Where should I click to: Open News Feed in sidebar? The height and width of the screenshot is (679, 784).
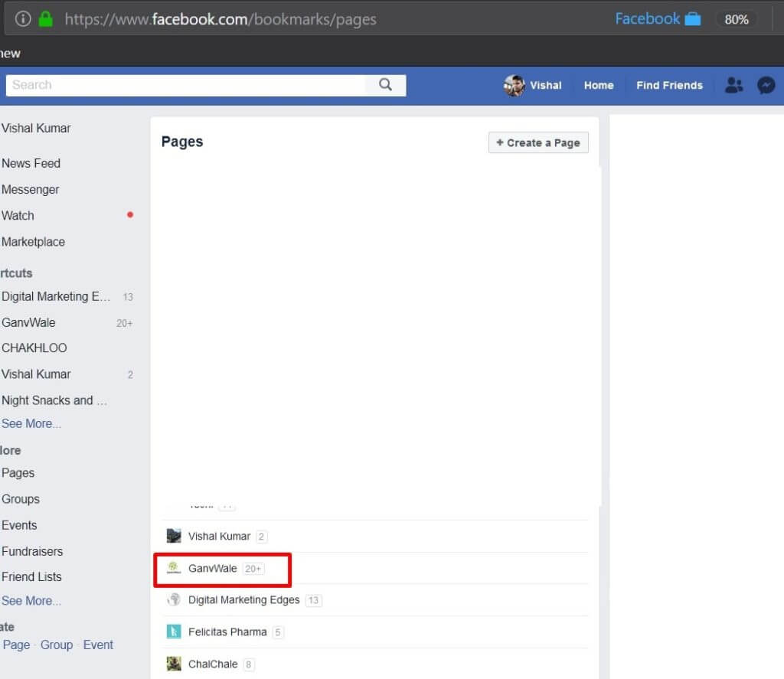pyautogui.click(x=31, y=164)
